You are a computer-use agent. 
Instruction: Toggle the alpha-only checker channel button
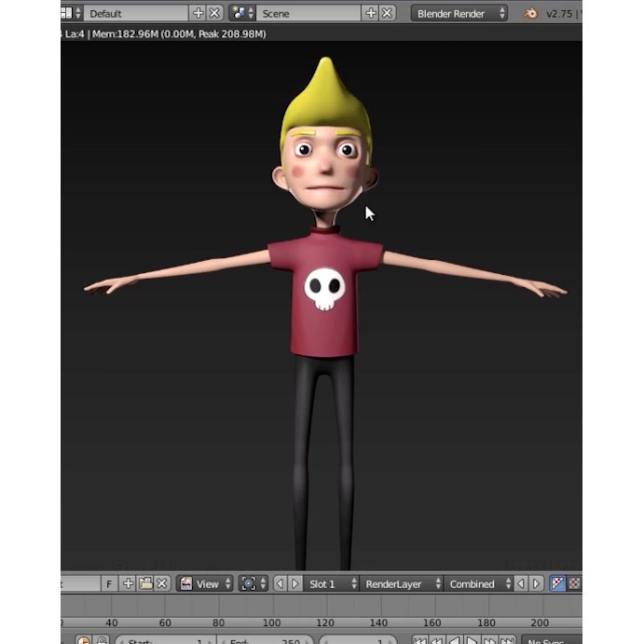click(574, 583)
